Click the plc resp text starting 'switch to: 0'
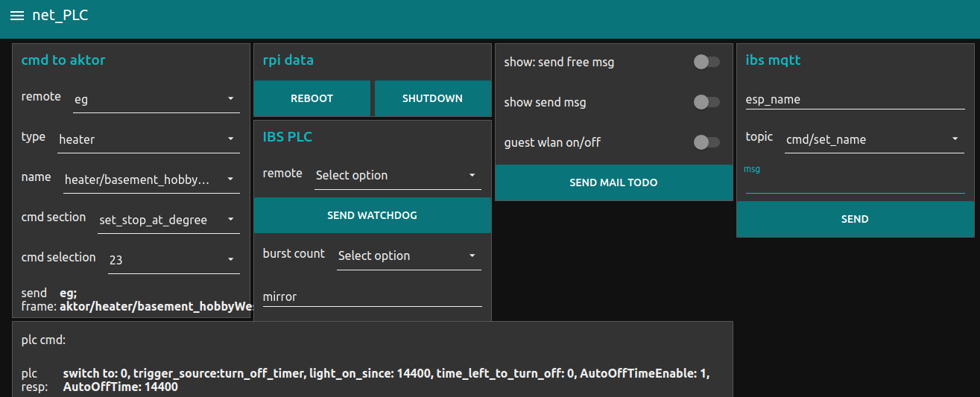Image resolution: width=980 pixels, height=397 pixels. (386, 380)
